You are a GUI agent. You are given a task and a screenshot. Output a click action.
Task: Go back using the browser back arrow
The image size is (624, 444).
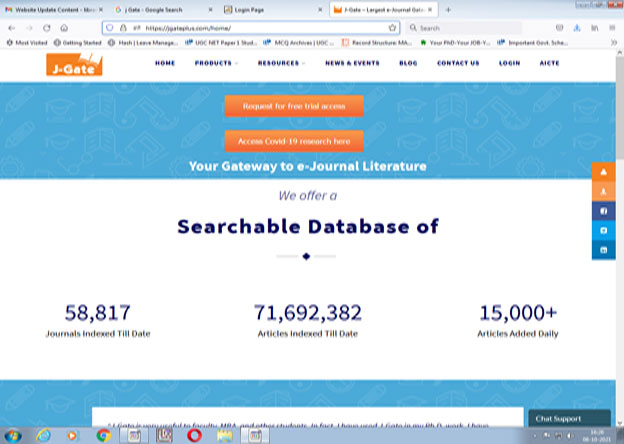click(12, 28)
